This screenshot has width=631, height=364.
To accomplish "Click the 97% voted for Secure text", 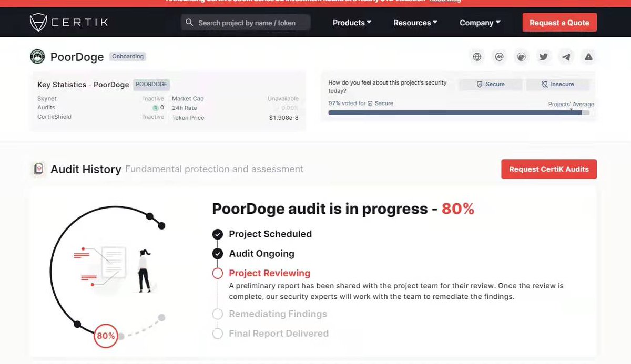I will [x=361, y=103].
